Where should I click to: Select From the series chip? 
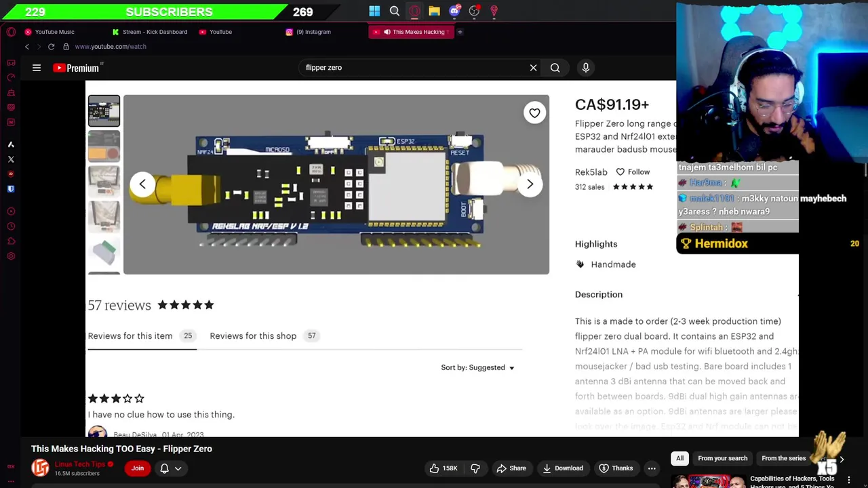pyautogui.click(x=783, y=459)
